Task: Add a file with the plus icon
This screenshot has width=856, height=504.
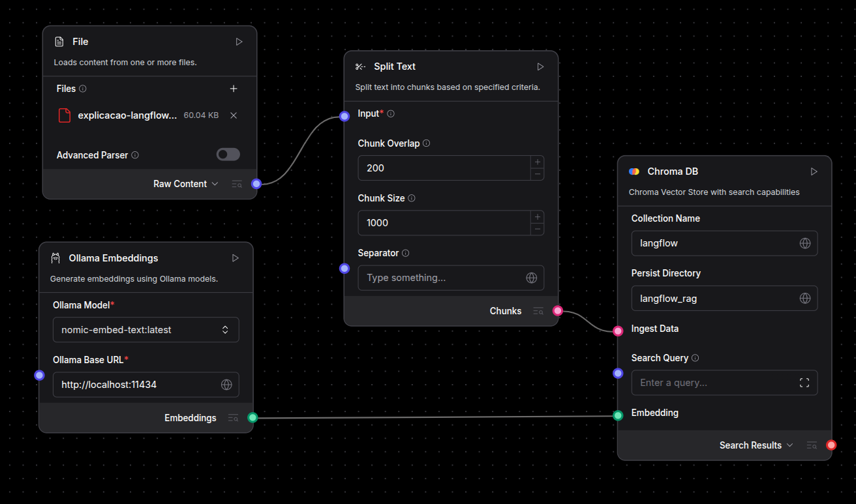Action: (x=234, y=89)
